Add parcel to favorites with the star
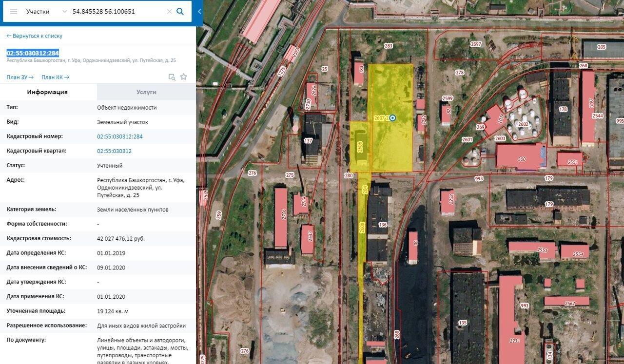 pos(184,77)
